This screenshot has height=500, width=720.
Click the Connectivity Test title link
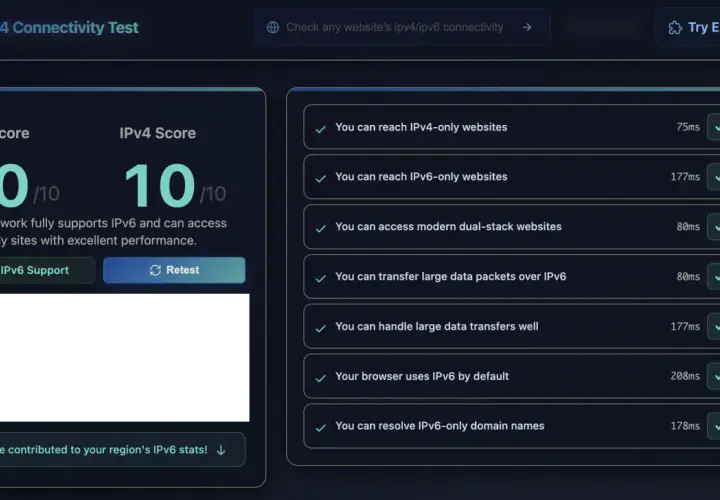coord(69,28)
